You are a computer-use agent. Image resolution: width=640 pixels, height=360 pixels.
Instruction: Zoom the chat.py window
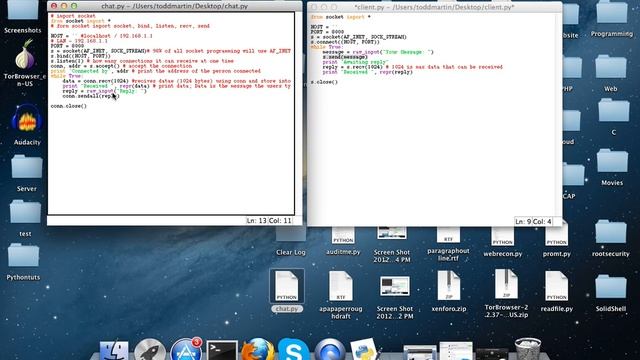73,6
